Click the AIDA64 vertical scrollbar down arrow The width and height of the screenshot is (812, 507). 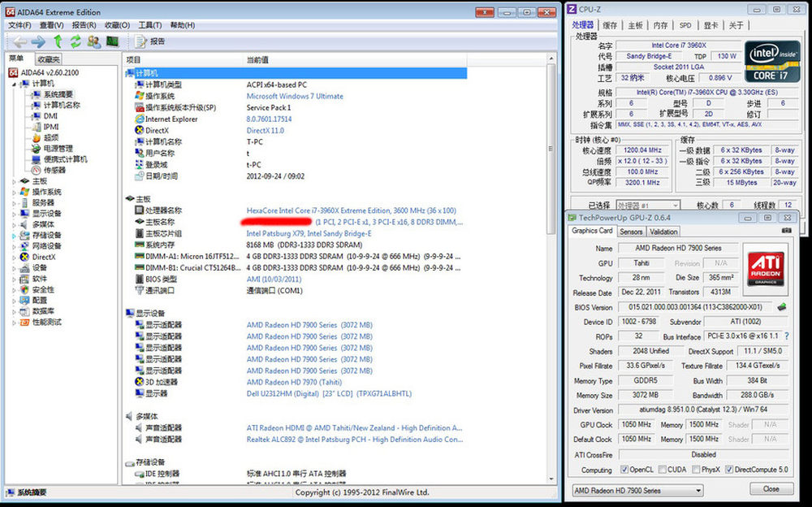click(551, 479)
